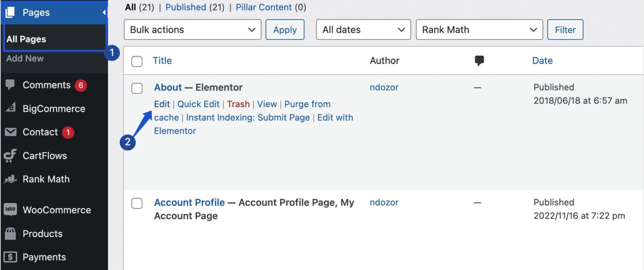The image size is (644, 270).
Task: Check the Account Profile page checkbox
Action: coord(137,203)
